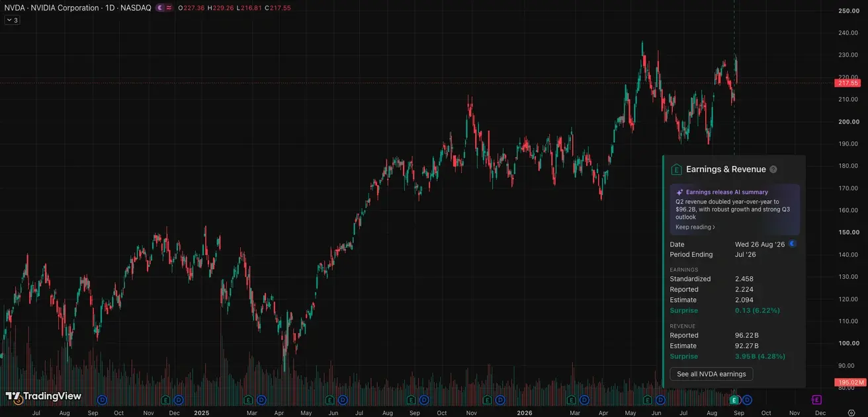The image size is (868, 417).
Task: Click the September 2024 dividend marker
Action: 102,400
